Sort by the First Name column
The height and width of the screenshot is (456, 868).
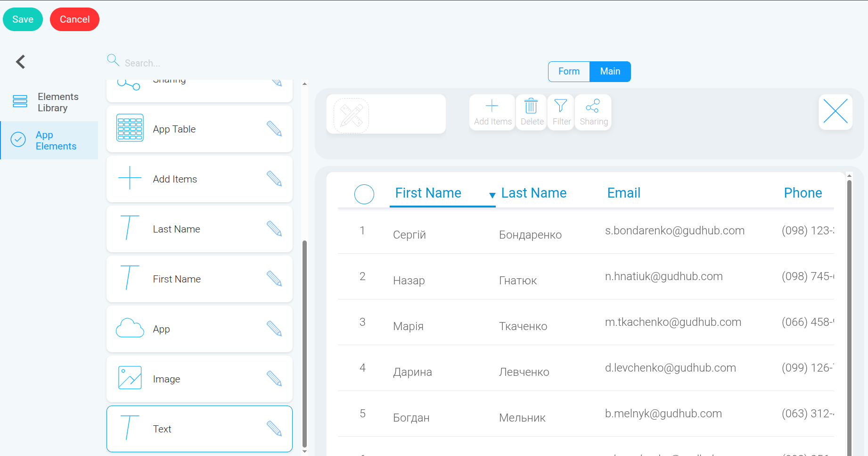(x=428, y=193)
